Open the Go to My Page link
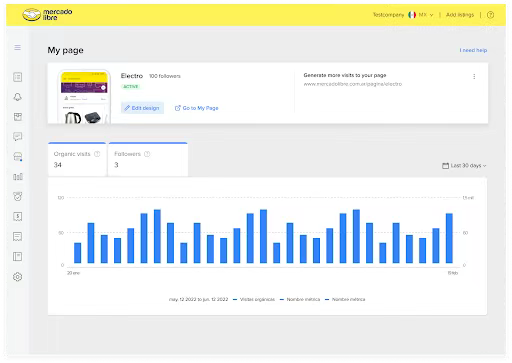Image resolution: width=512 pixels, height=363 pixels. 197,108
